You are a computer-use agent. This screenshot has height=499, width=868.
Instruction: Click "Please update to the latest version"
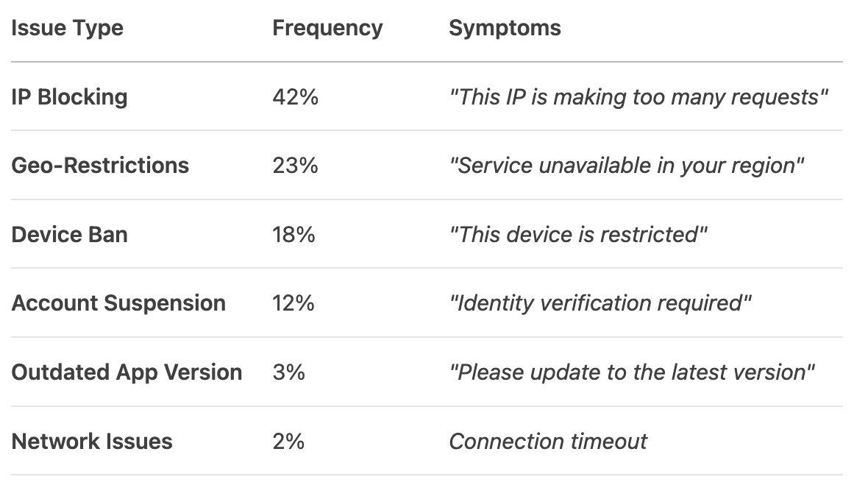632,372
